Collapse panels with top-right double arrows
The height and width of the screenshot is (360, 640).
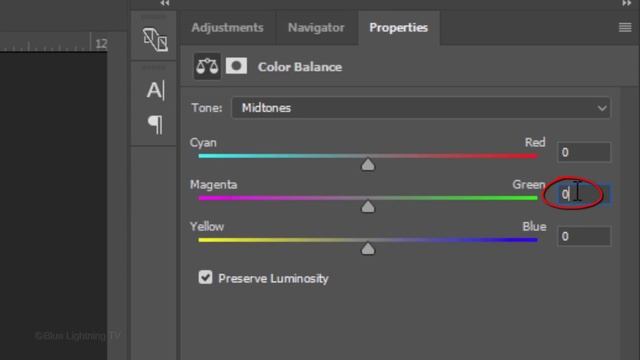point(627,3)
